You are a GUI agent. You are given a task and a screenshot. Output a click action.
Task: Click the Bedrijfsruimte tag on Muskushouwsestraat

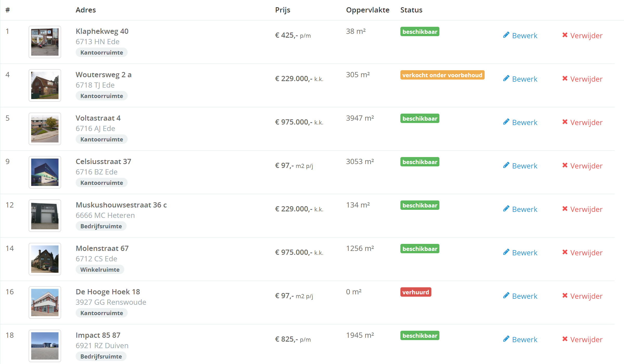pos(101,226)
